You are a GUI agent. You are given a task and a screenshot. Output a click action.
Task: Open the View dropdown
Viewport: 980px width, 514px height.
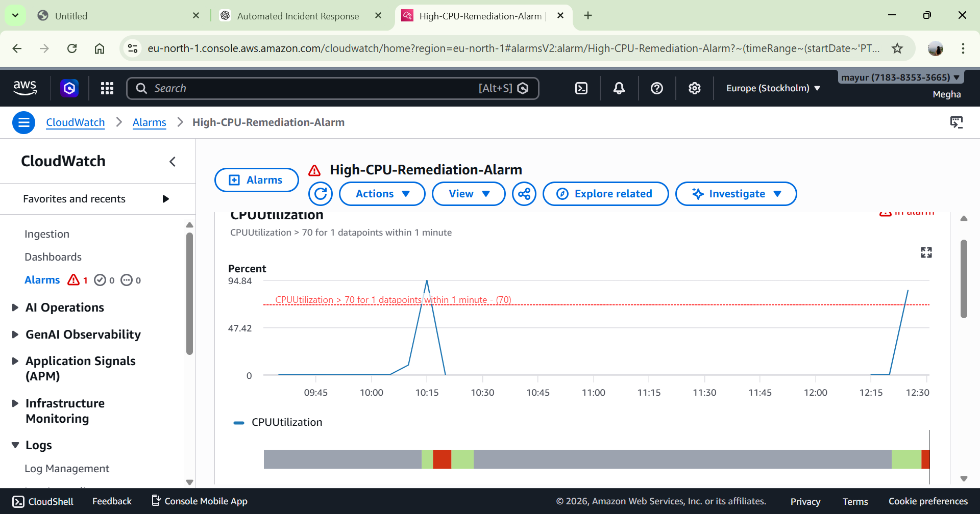469,194
